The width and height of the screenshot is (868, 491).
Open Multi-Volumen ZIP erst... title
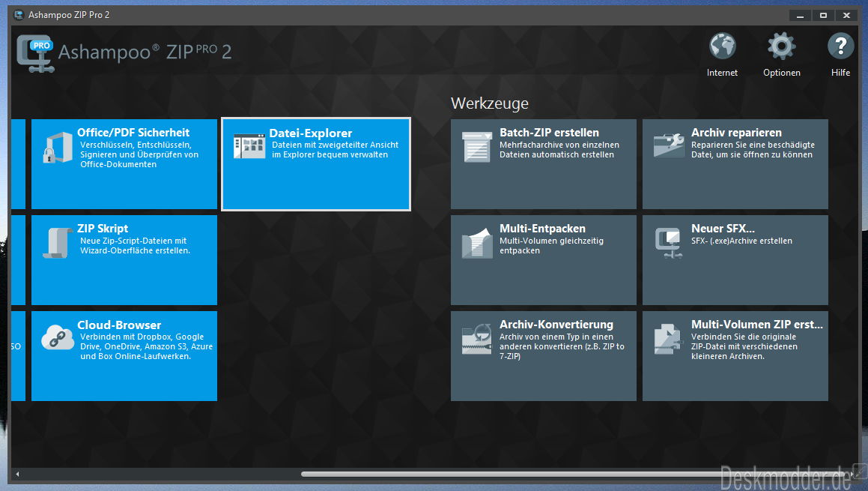756,324
